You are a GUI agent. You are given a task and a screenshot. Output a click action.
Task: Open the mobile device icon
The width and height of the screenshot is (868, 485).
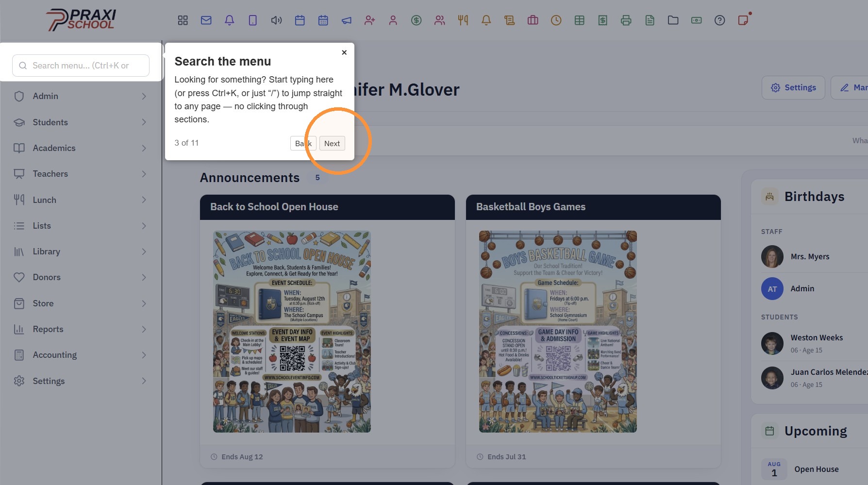[253, 20]
